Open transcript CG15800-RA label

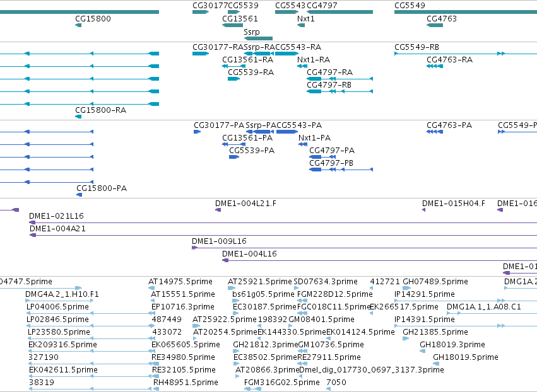pos(101,110)
